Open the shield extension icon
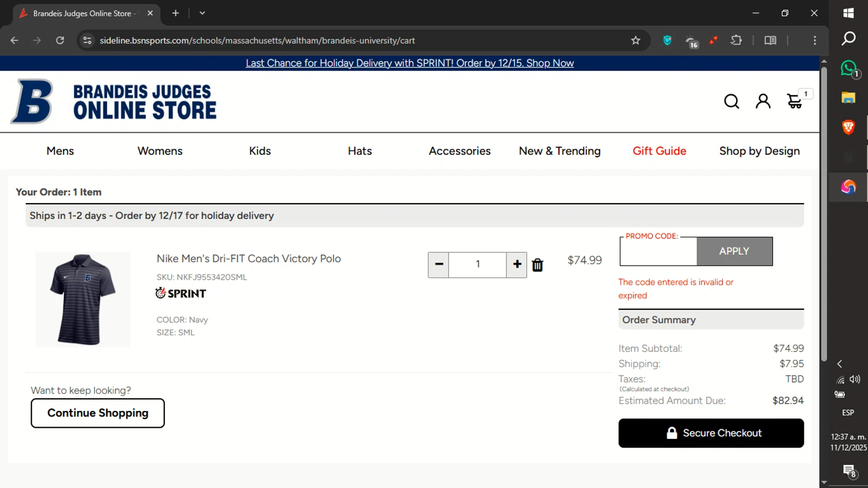The height and width of the screenshot is (488, 868). [x=667, y=41]
